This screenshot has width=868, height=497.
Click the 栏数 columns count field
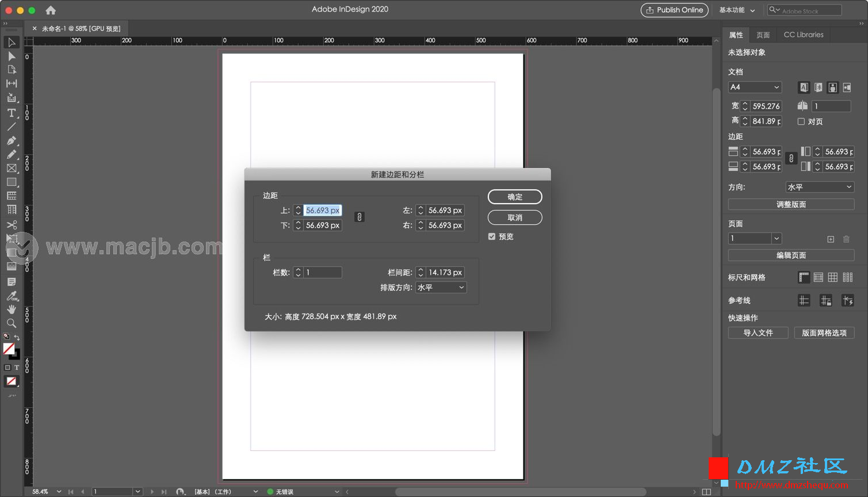pyautogui.click(x=322, y=273)
